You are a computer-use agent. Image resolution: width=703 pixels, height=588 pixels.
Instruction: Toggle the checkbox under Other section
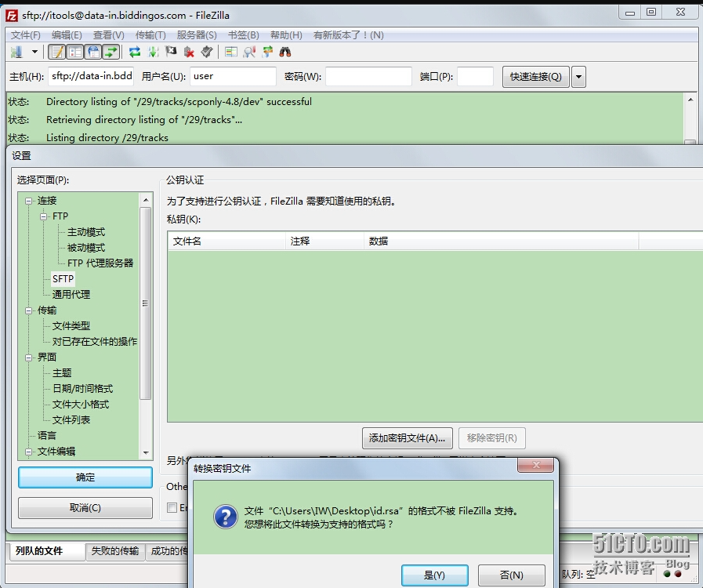[172, 508]
